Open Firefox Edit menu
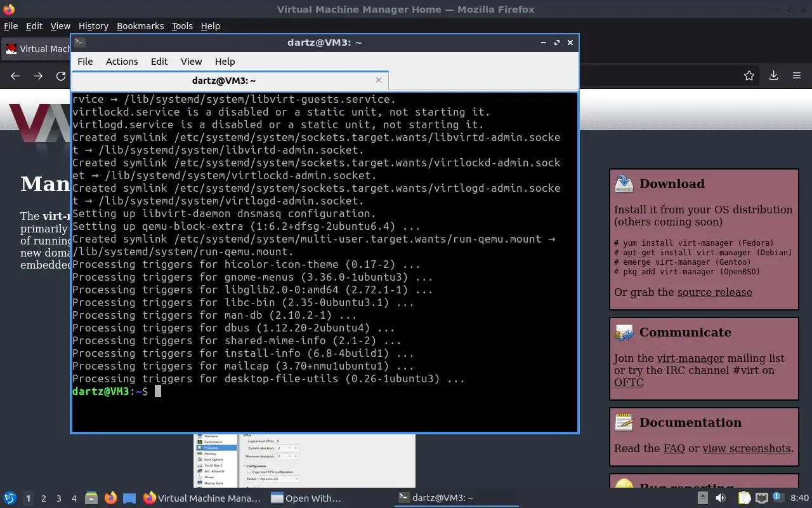Image resolution: width=812 pixels, height=508 pixels. (34, 26)
